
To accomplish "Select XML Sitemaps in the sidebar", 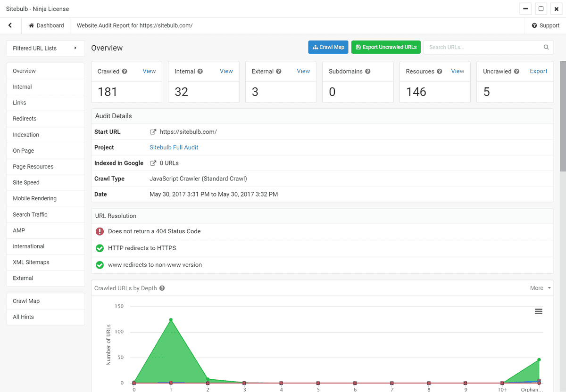I will point(45,262).
